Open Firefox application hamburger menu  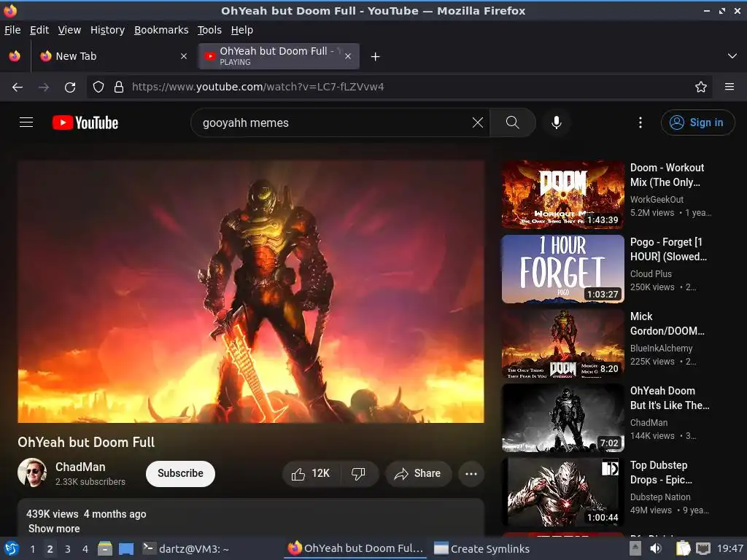pyautogui.click(x=729, y=87)
